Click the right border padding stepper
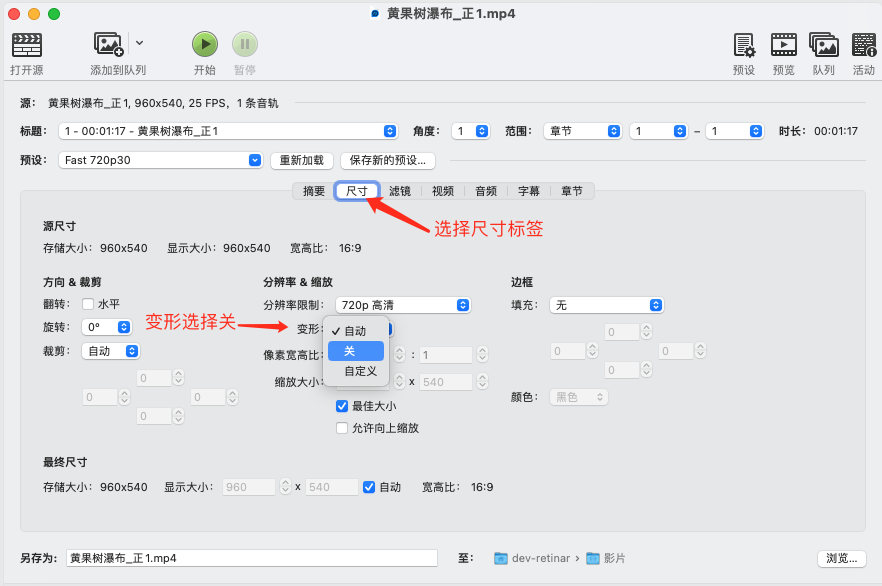 pyautogui.click(x=700, y=351)
